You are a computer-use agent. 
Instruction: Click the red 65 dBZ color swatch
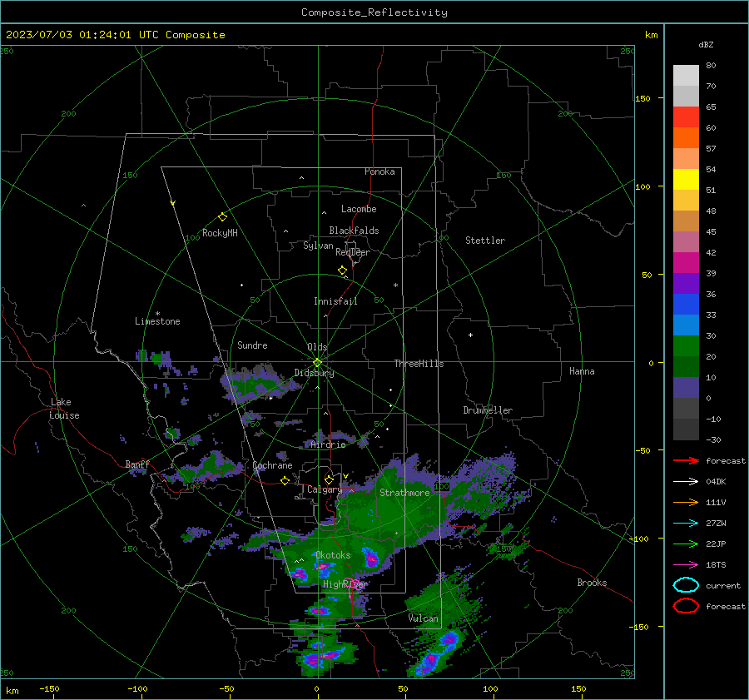(686, 117)
